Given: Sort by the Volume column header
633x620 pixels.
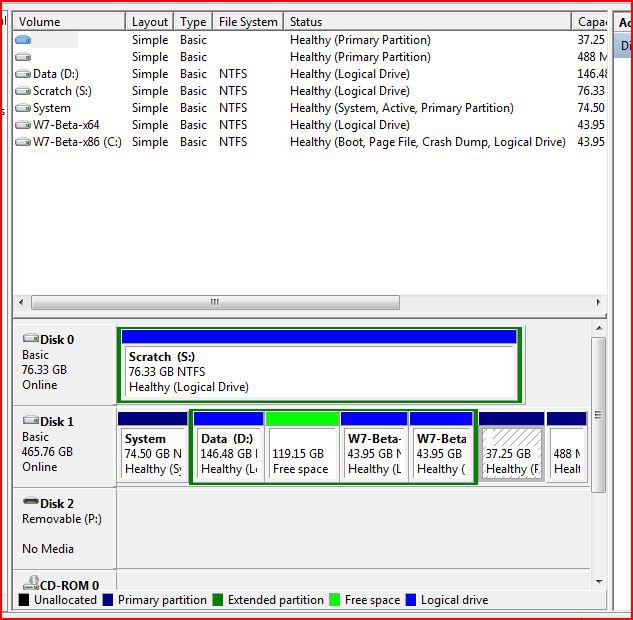Looking at the screenshot, I should [69, 21].
